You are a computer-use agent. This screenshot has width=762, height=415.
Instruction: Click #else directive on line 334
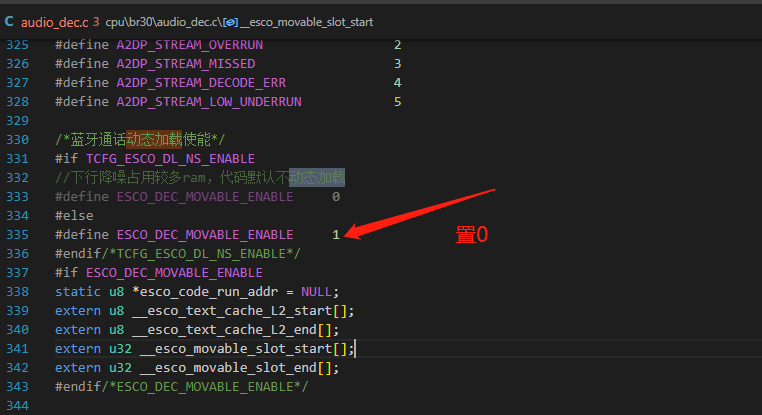pyautogui.click(x=74, y=216)
